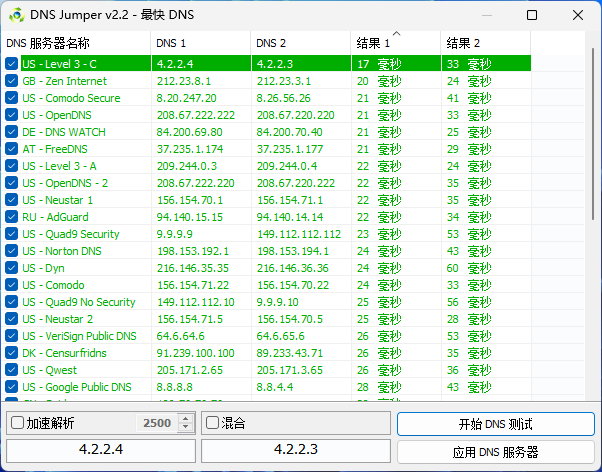This screenshot has height=472, width=602.
Task: Select the US - Level 3 - A row
Action: coord(268,166)
